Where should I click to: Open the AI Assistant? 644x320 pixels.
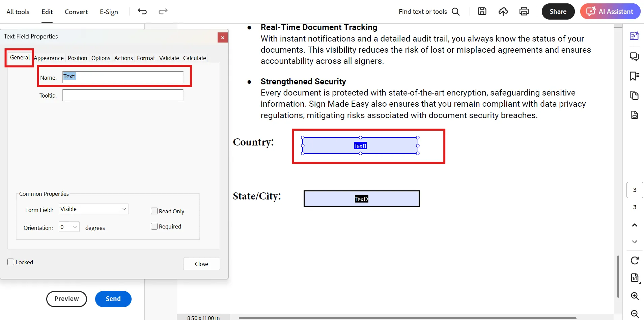pos(610,11)
